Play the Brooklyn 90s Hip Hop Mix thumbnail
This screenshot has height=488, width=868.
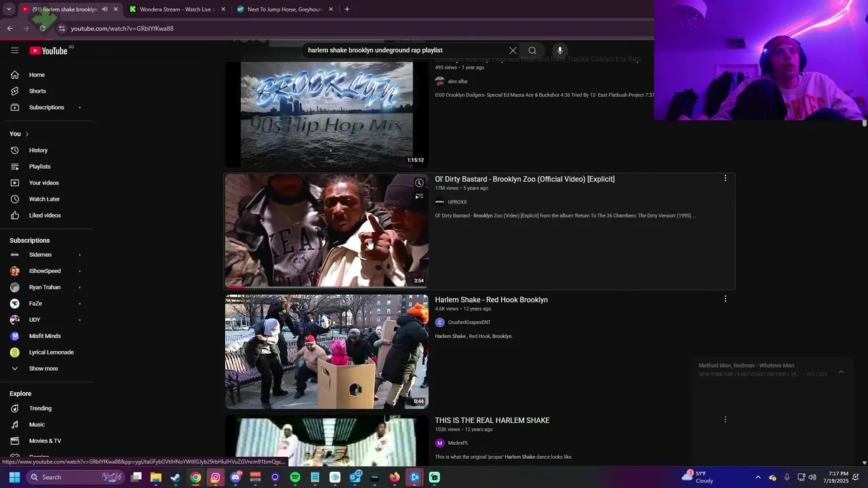[x=326, y=114]
